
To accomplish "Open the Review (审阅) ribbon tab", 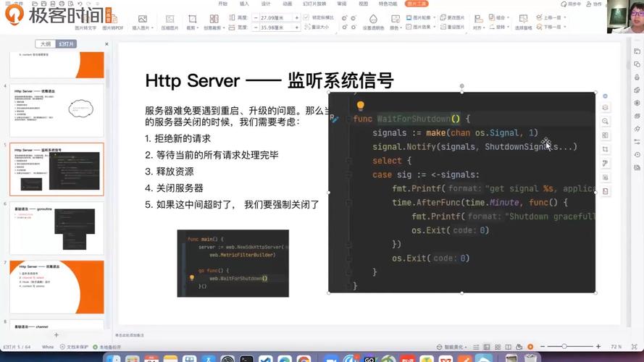I will 342,4.
